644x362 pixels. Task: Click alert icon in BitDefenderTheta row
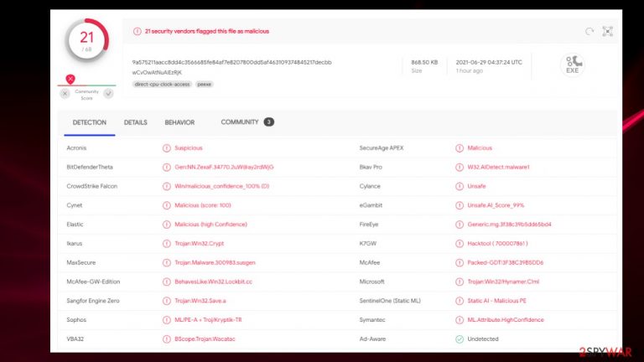166,168
